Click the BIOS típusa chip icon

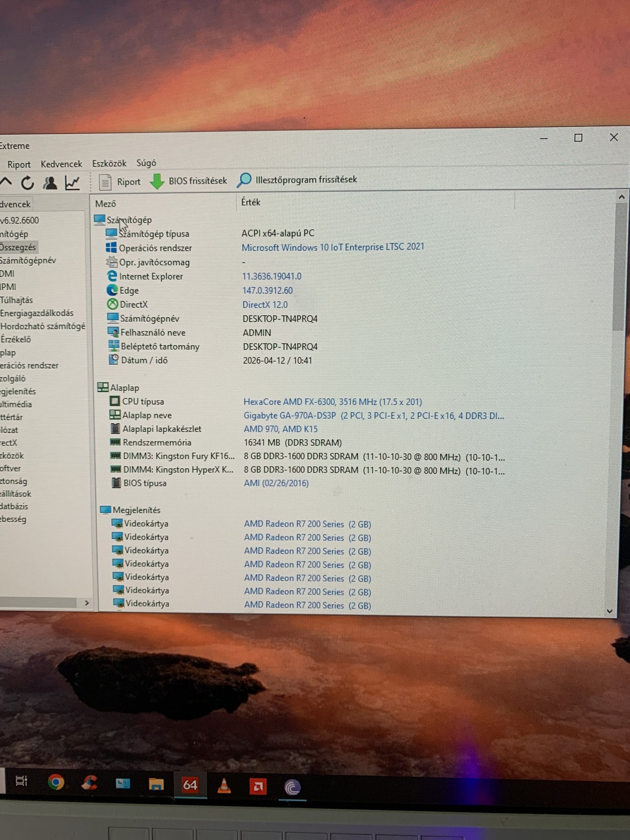point(116,483)
